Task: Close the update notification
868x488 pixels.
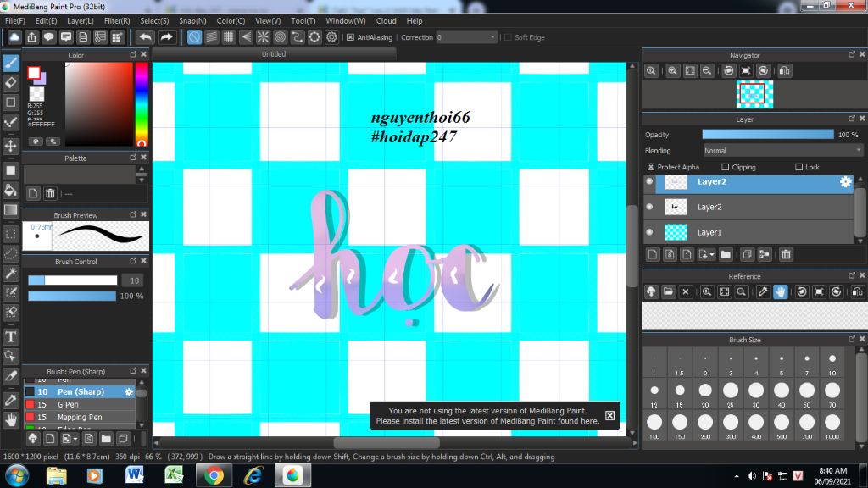Action: tap(609, 415)
